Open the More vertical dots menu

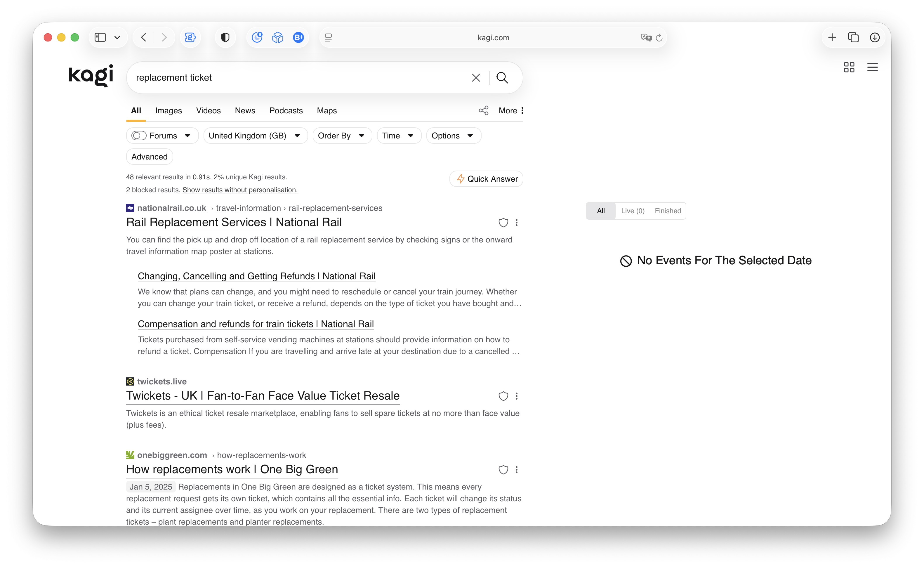coord(511,110)
